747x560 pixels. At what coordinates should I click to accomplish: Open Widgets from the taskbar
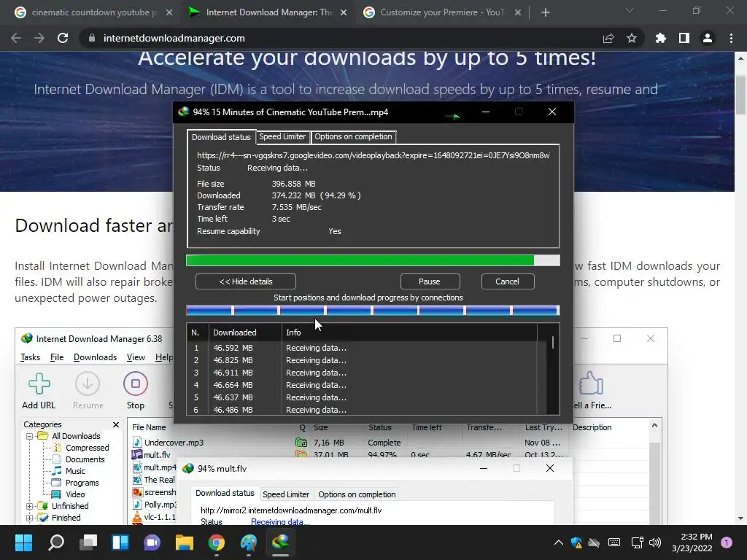pyautogui.click(x=120, y=542)
